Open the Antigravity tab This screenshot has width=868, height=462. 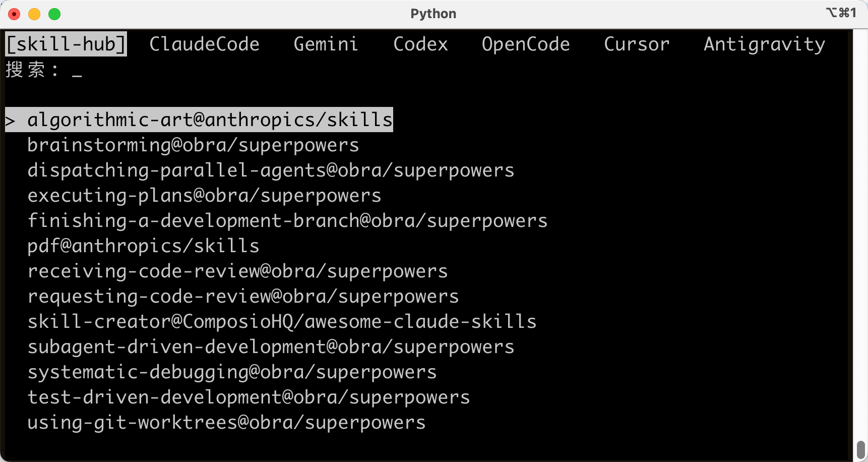pyautogui.click(x=764, y=44)
